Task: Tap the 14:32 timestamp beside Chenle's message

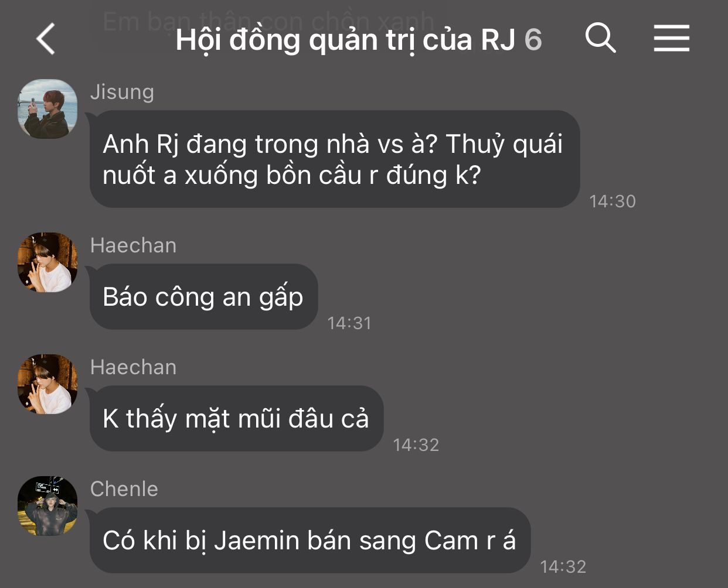Action: click(x=563, y=566)
